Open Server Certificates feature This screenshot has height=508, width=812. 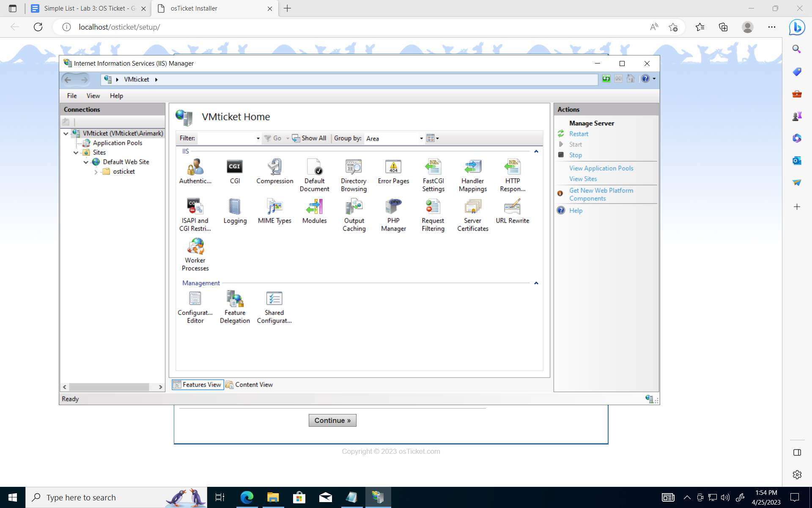click(x=473, y=215)
